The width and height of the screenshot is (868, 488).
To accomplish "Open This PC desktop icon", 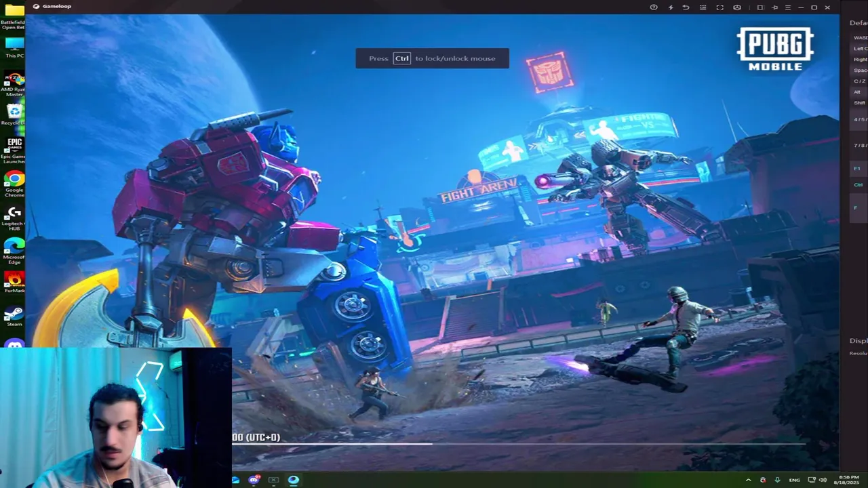I will [x=14, y=47].
